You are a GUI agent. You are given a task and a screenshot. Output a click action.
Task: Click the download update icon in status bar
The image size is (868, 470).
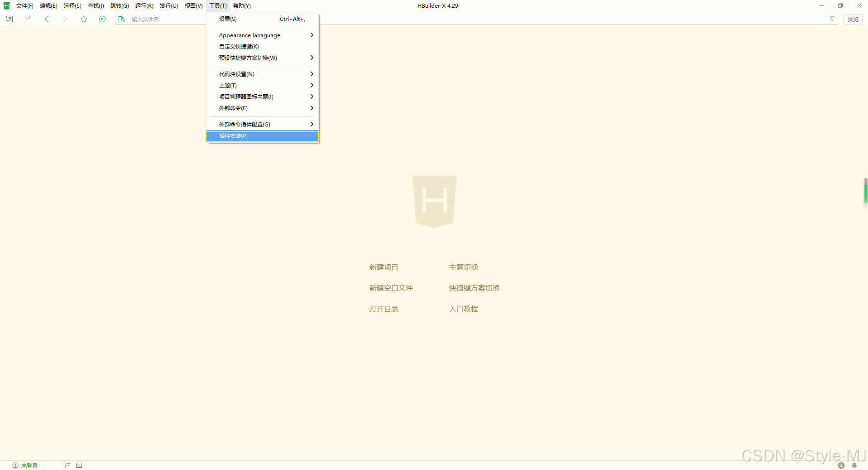point(841,465)
